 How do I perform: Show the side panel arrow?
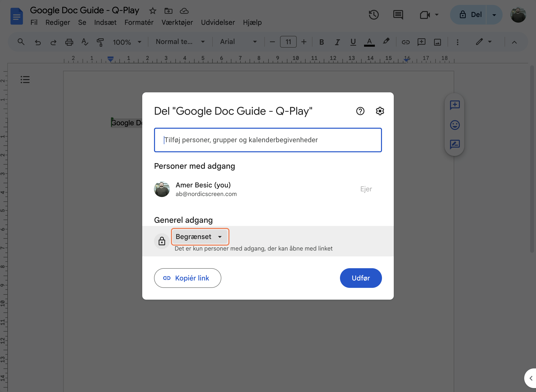[x=531, y=378]
